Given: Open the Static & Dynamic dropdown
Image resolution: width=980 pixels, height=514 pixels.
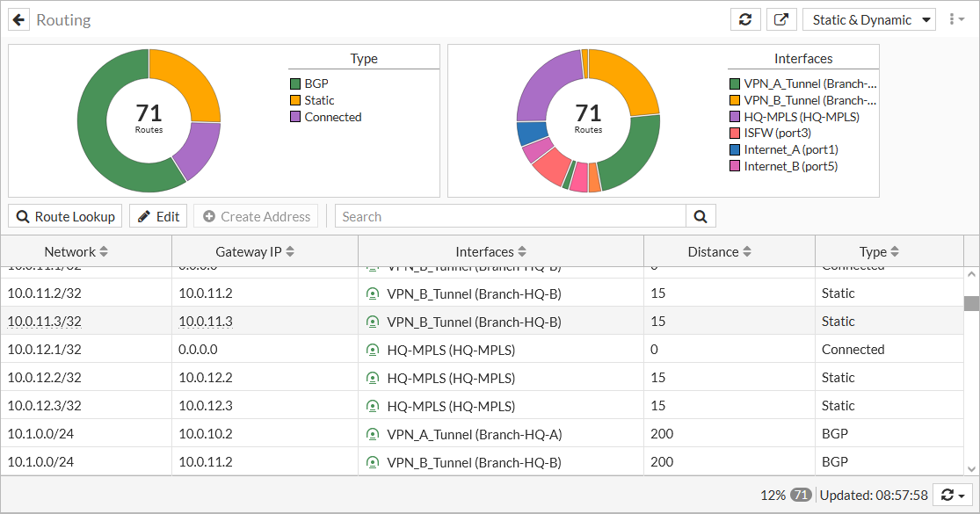Looking at the screenshot, I should point(868,18).
